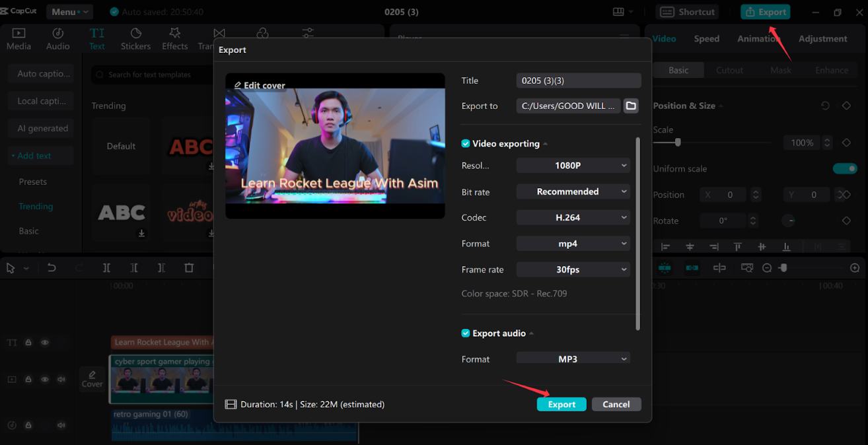Expand the selection tool options arrow

click(26, 269)
